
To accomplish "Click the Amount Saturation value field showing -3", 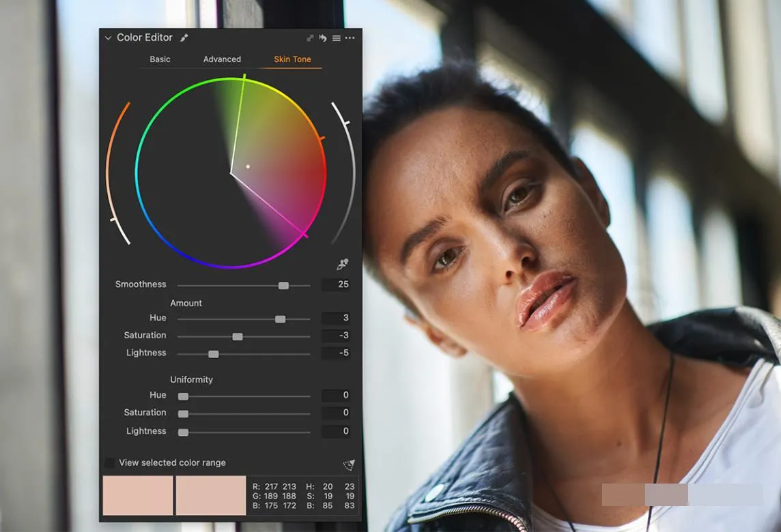I will (336, 335).
